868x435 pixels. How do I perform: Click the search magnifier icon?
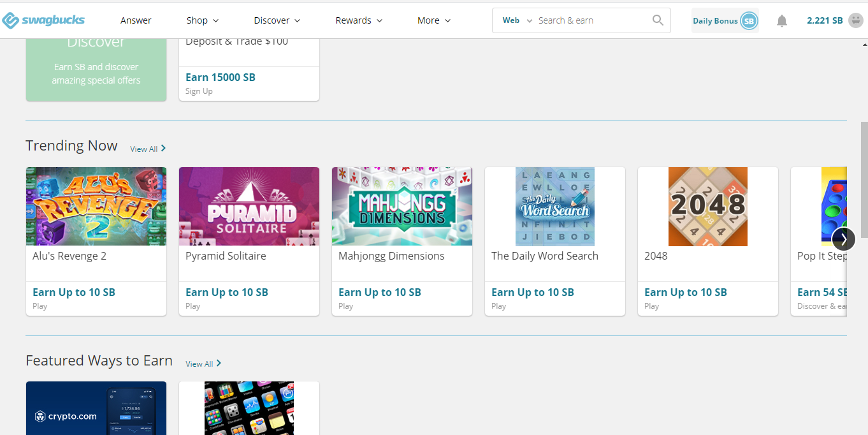coord(658,20)
